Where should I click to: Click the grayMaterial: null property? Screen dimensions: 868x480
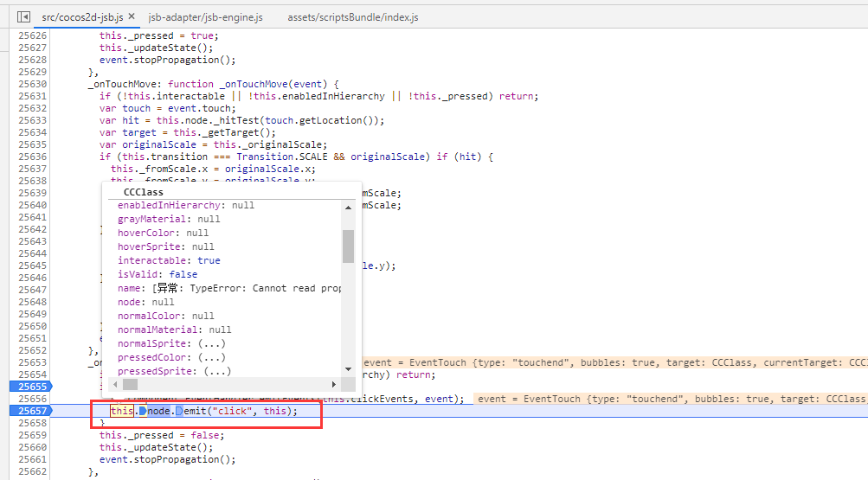[169, 219]
